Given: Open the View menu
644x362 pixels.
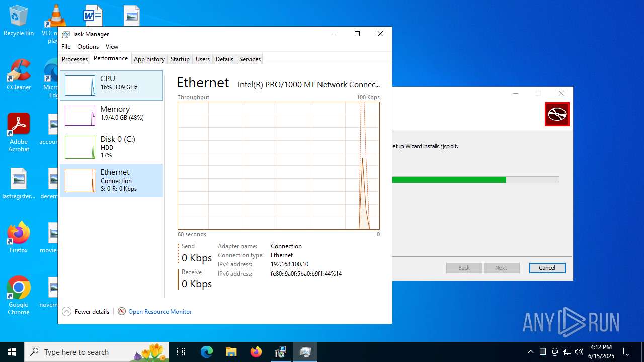Looking at the screenshot, I should [112, 47].
